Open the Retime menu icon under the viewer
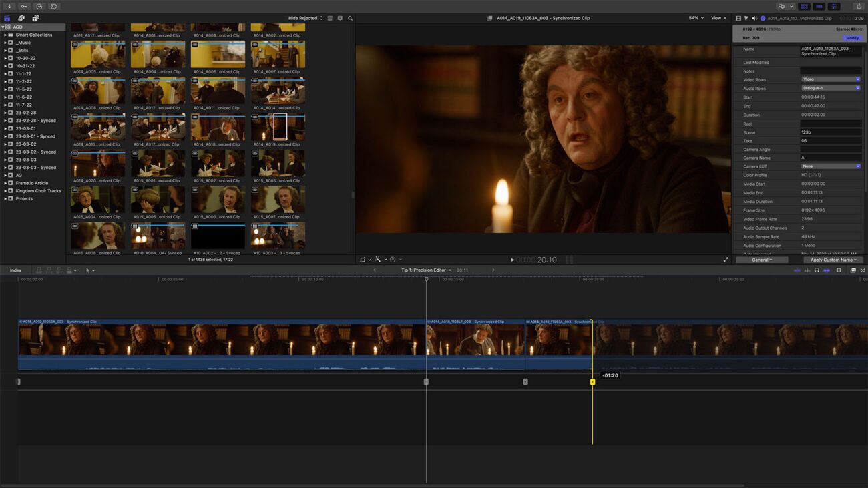Image resolution: width=868 pixels, height=488 pixels. tap(393, 260)
